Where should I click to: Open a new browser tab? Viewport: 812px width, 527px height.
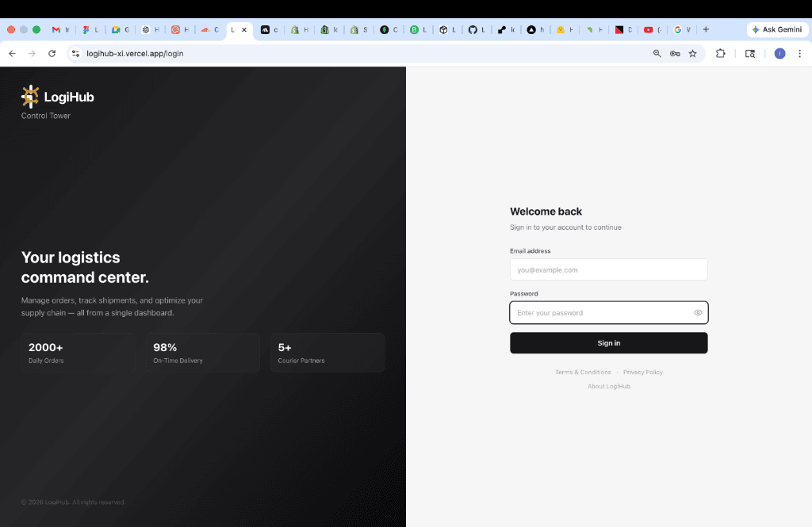706,29
